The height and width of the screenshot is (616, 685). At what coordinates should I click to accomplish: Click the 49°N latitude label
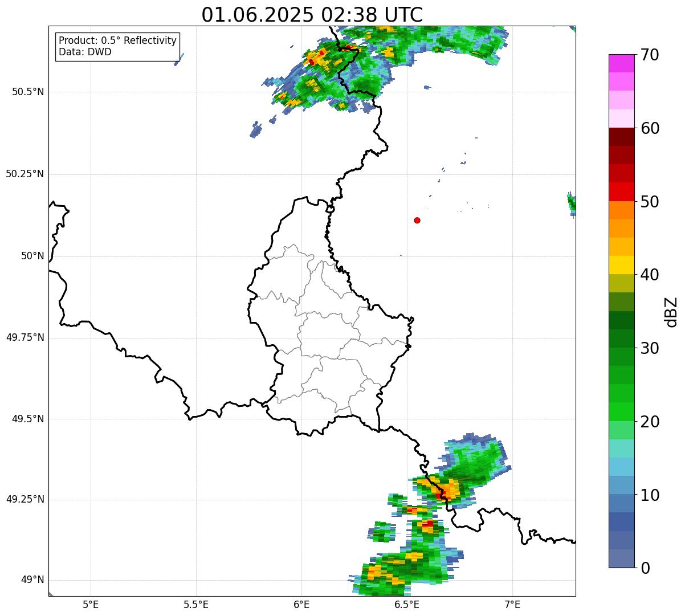tap(32, 580)
